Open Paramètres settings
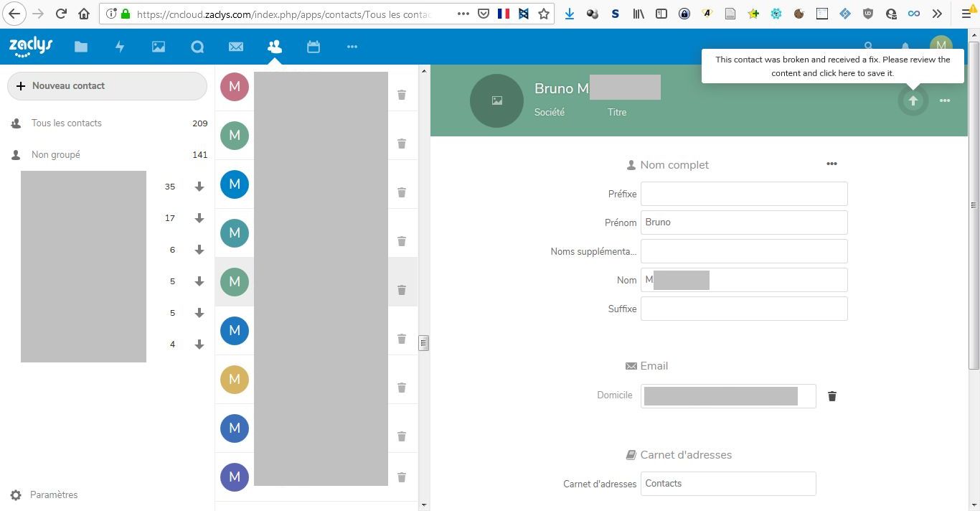This screenshot has width=980, height=511. point(53,494)
